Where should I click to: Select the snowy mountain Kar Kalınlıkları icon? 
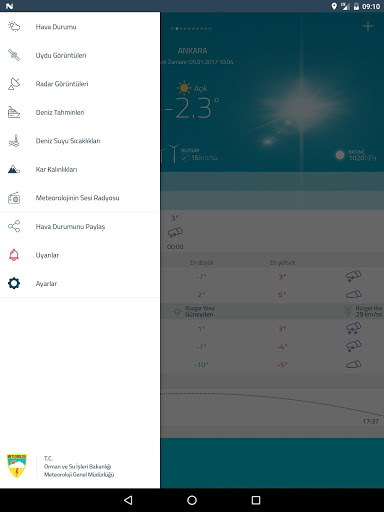[x=14, y=169]
